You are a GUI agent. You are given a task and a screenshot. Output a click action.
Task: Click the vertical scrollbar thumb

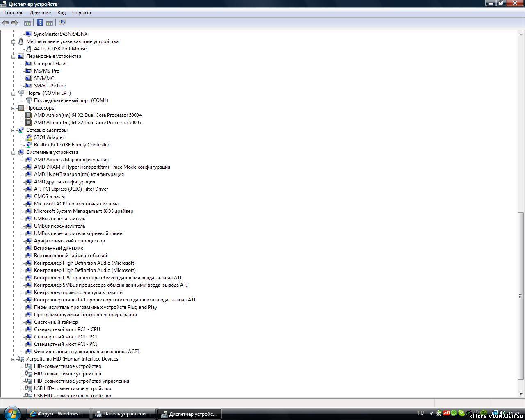click(x=521, y=296)
